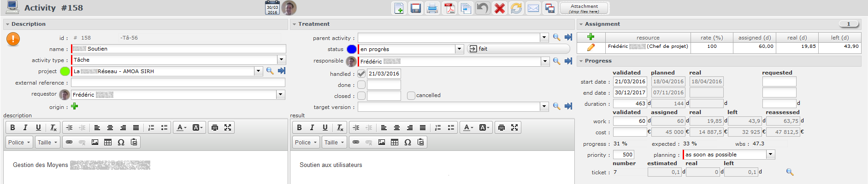
Task: Open the background color picker in description editor
Action: coord(197,127)
